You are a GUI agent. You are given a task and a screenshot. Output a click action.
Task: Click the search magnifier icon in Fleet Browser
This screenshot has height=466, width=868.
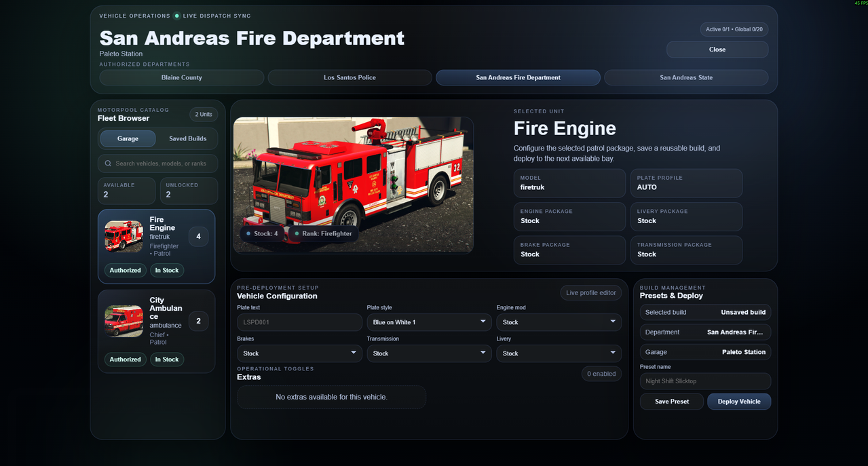coord(108,163)
